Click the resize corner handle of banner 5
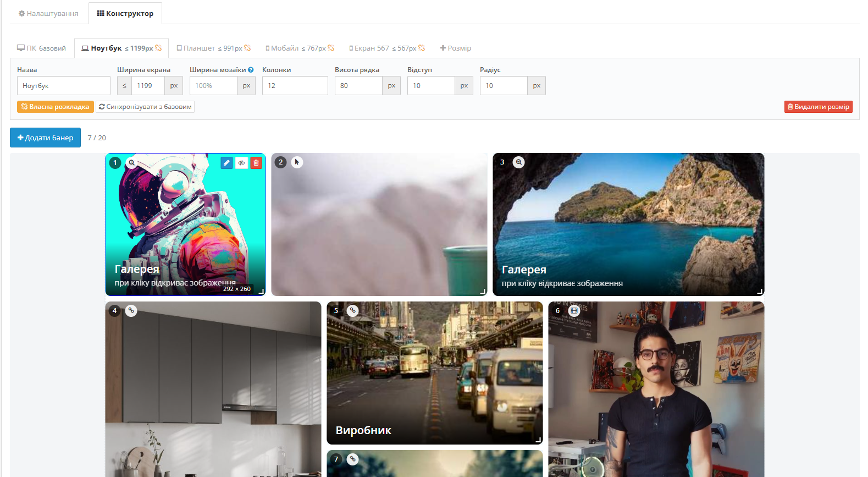This screenshot has width=868, height=477. [539, 440]
